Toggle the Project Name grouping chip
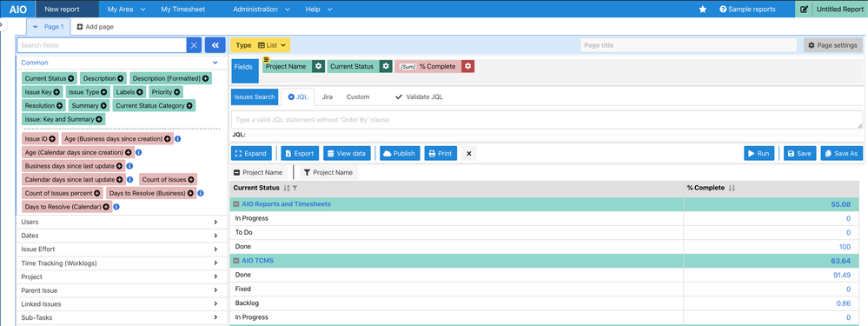The height and width of the screenshot is (326, 868). tap(259, 173)
